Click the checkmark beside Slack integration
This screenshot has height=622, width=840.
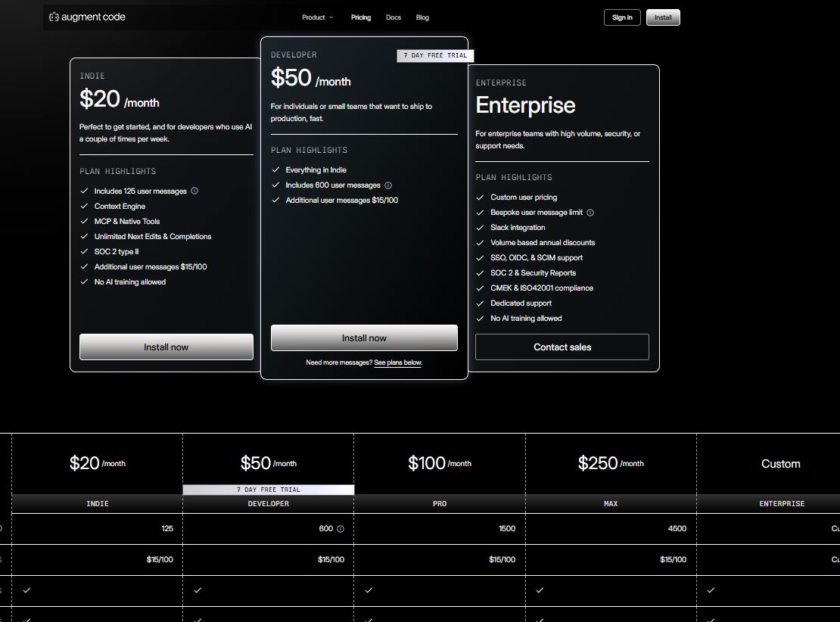point(481,228)
